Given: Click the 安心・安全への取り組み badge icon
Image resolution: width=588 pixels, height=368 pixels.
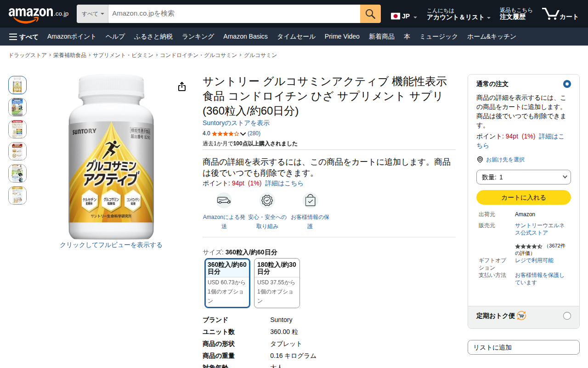Looking at the screenshot, I should point(267,201).
